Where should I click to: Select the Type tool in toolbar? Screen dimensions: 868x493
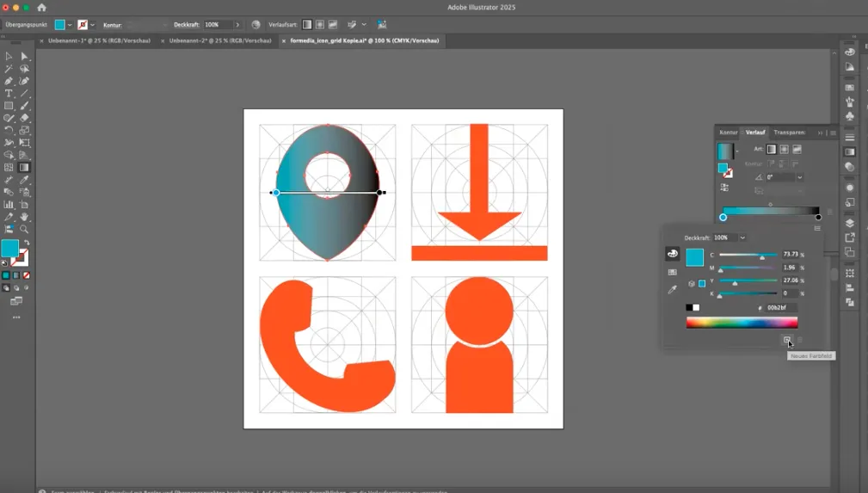click(9, 93)
